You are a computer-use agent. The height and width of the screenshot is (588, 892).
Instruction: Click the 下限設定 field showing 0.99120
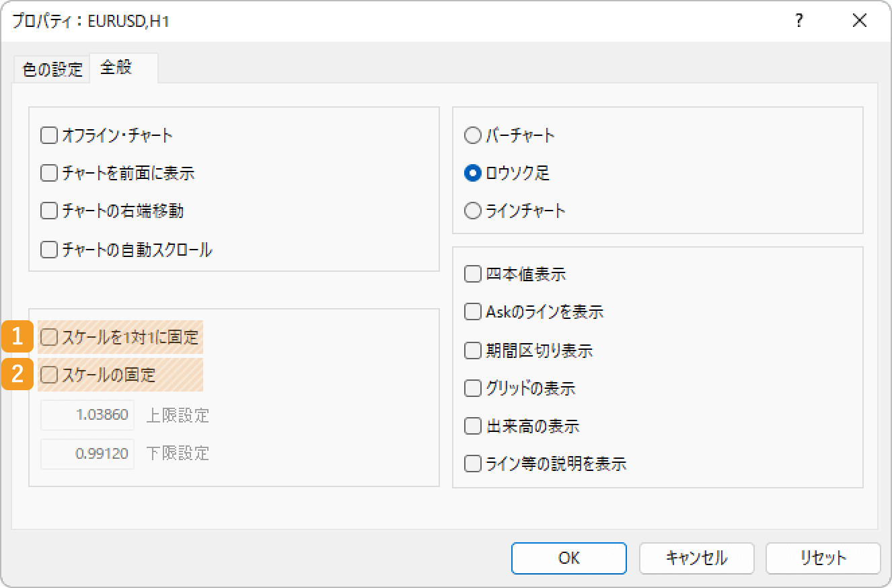click(x=87, y=454)
